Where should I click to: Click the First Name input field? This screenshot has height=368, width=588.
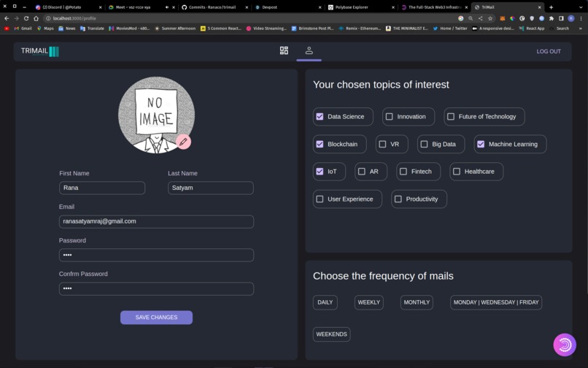102,188
